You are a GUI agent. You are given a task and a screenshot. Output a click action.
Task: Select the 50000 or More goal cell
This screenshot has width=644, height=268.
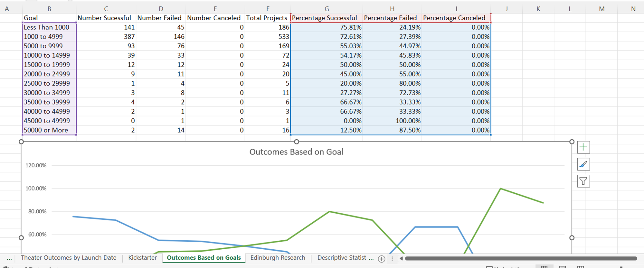click(x=49, y=130)
